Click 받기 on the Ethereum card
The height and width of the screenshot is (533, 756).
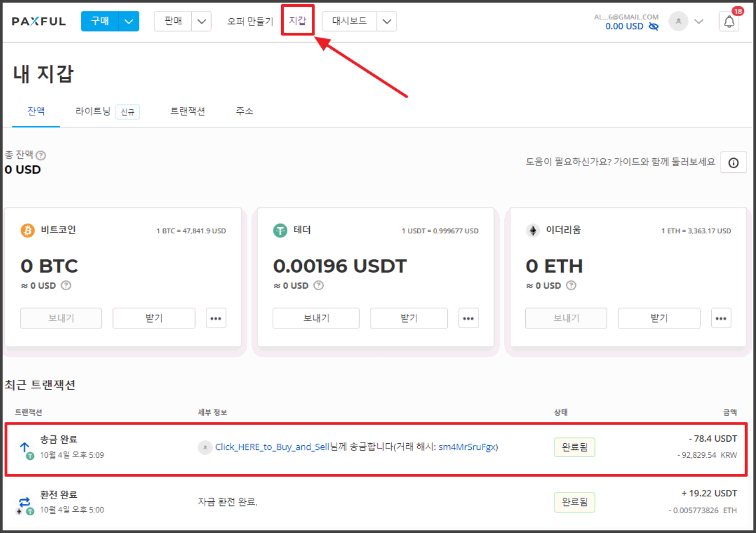(658, 318)
